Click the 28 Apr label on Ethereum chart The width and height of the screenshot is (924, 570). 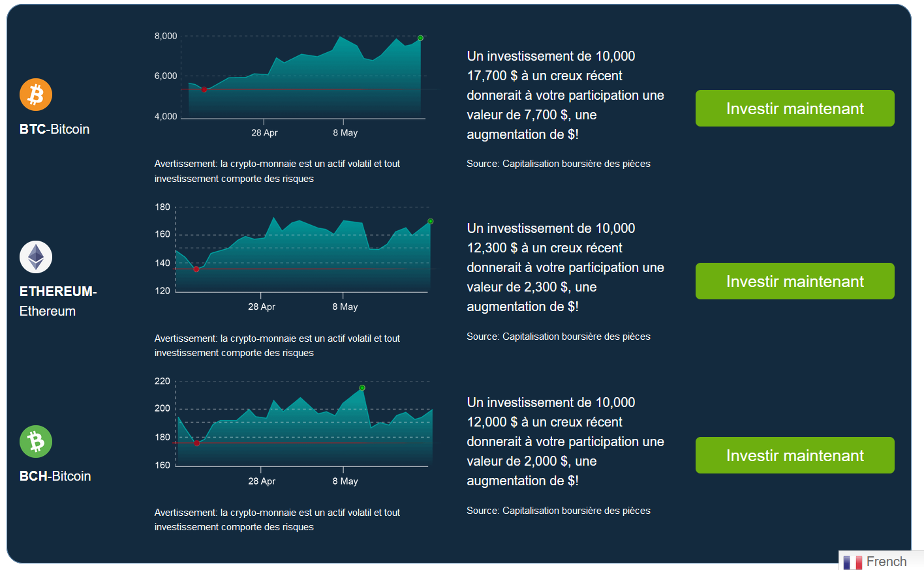262,307
